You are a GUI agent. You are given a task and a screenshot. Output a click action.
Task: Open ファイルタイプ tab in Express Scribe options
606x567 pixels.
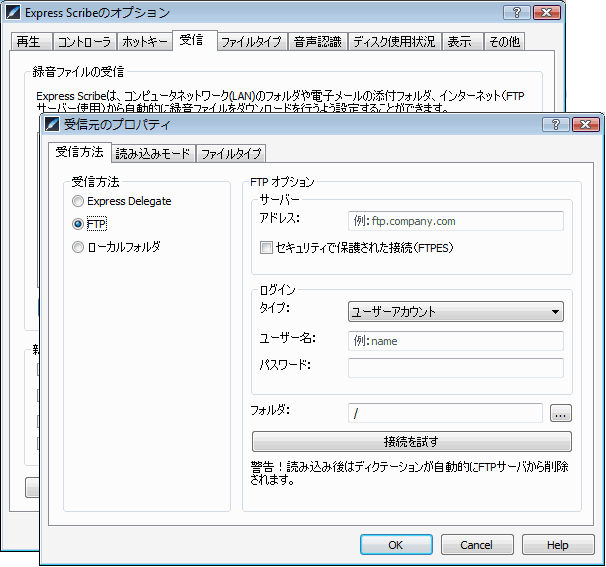253,42
